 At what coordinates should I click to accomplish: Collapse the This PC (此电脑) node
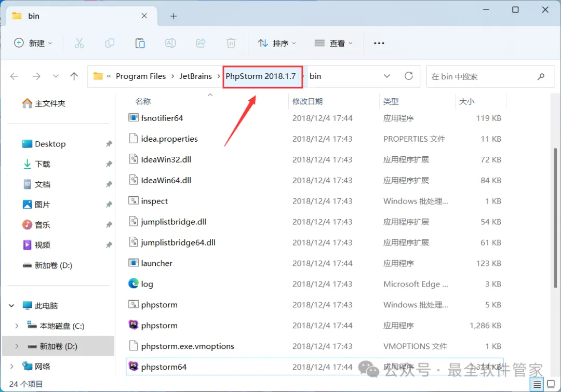tap(11, 306)
